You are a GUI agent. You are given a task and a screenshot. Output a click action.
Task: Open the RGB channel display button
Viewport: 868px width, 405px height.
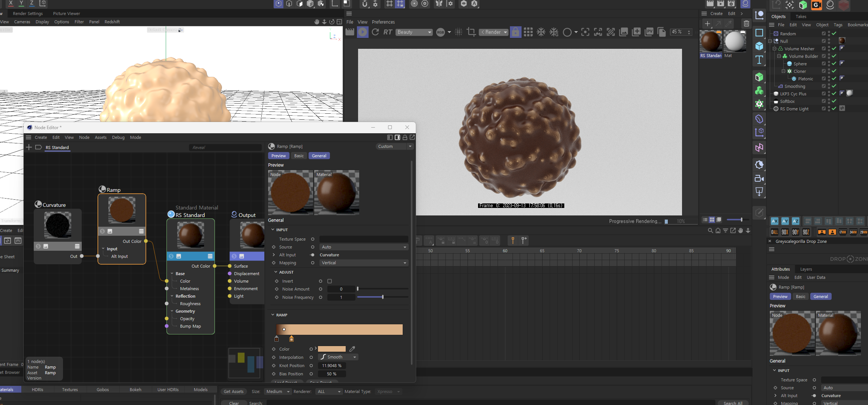(x=441, y=32)
